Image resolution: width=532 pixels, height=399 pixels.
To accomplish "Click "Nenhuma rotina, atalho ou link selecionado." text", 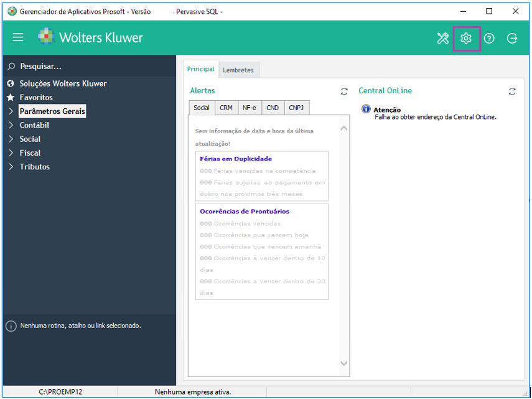I will click(80, 326).
